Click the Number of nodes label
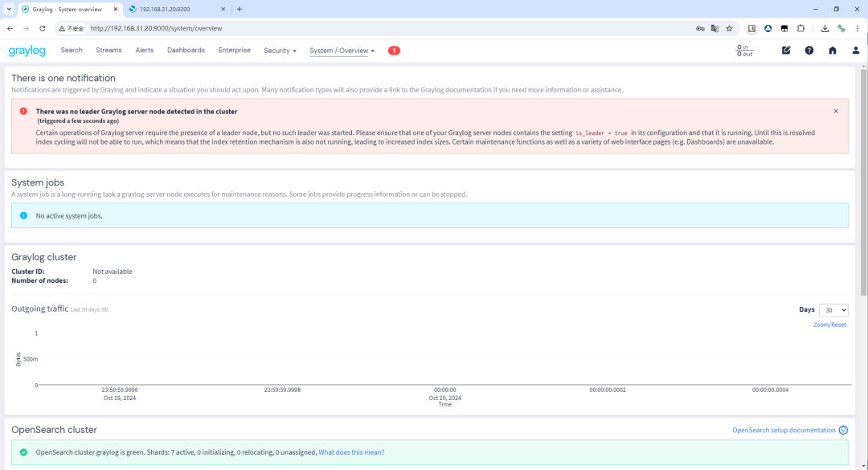The width and height of the screenshot is (868, 470). tap(40, 280)
